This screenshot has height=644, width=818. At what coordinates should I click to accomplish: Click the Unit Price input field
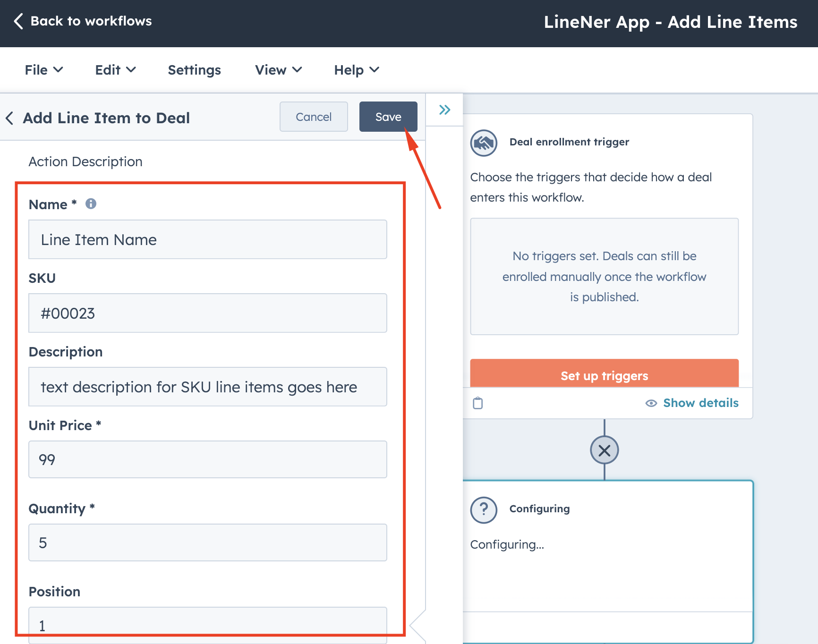pos(208,459)
